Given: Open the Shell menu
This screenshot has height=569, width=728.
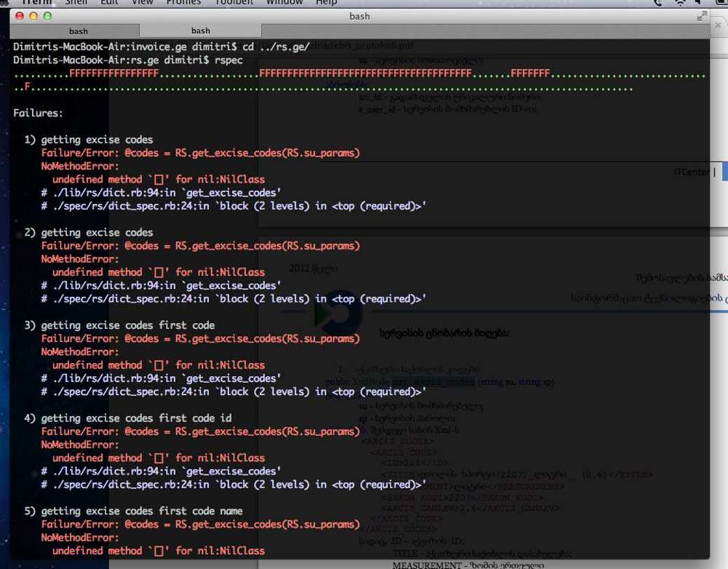Looking at the screenshot, I should [76, 2].
